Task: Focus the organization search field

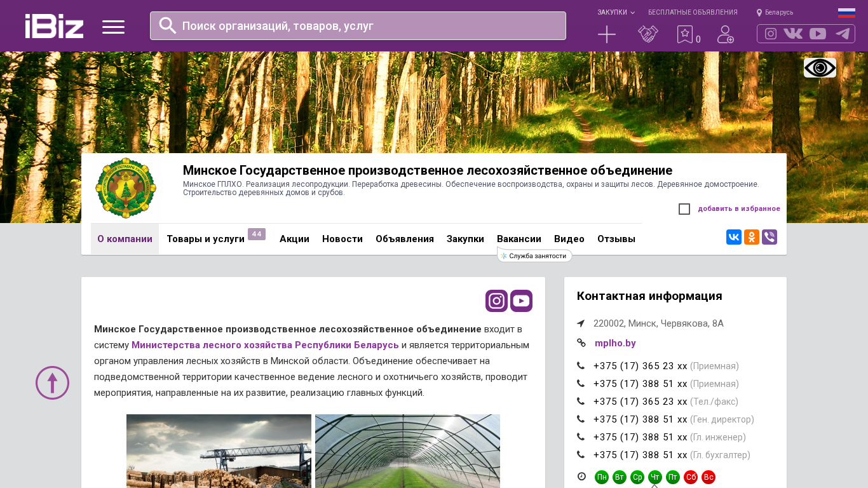Action: coord(358,25)
